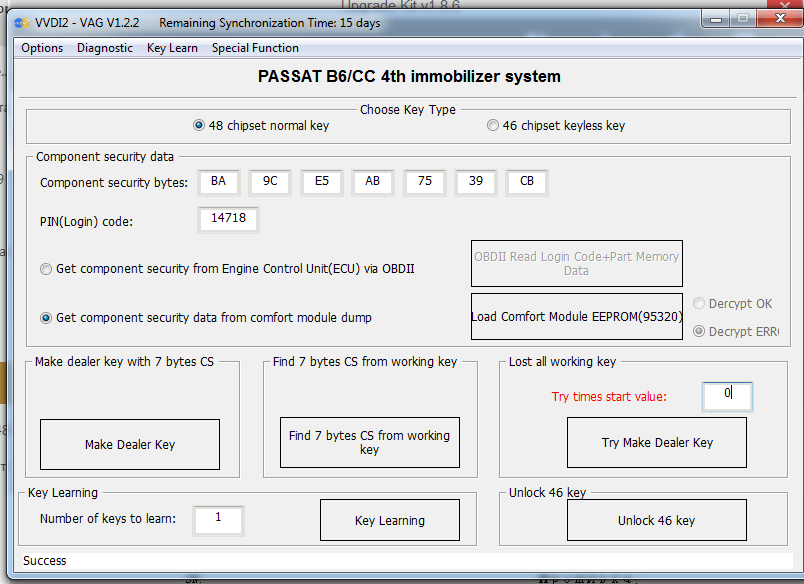Click the component security byte field 9C
Viewport: 804px width, 584px height.
[270, 182]
